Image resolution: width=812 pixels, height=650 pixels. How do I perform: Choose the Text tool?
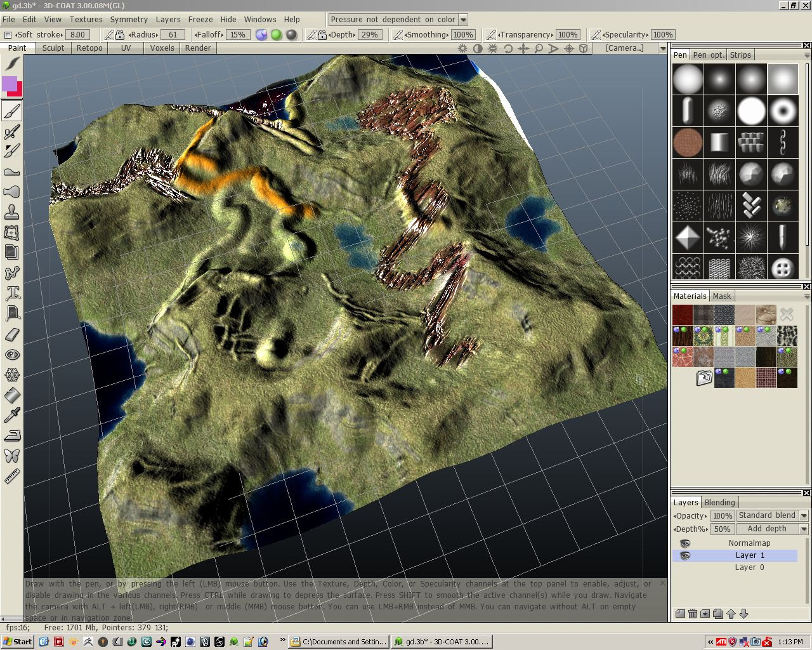coord(12,293)
